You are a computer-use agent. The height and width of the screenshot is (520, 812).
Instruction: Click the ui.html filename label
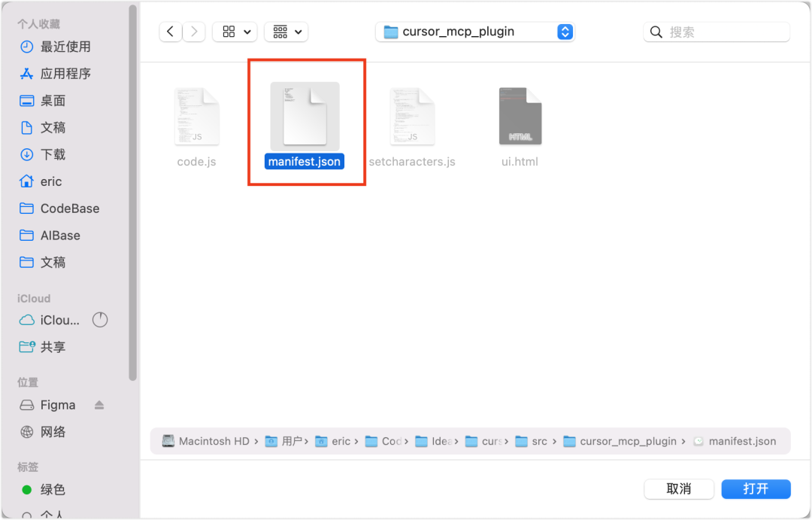coord(520,162)
